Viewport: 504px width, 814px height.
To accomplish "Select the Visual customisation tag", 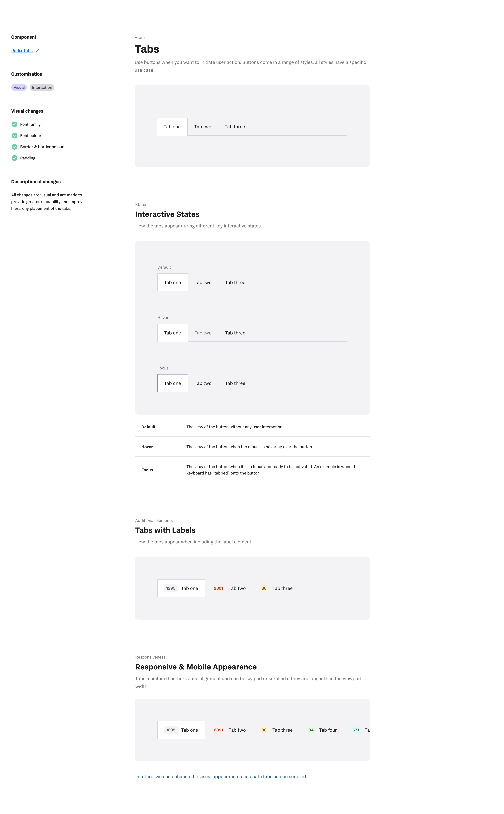I will 19,87.
